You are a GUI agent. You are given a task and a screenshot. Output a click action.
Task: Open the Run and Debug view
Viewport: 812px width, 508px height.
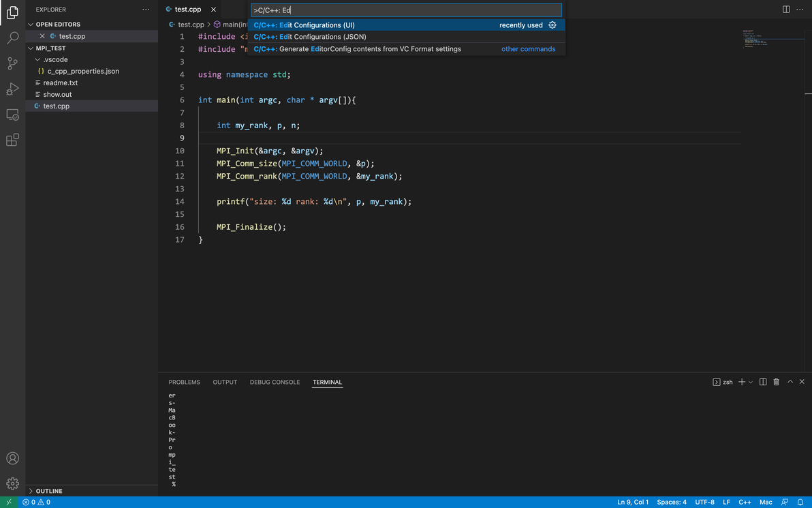tap(12, 89)
